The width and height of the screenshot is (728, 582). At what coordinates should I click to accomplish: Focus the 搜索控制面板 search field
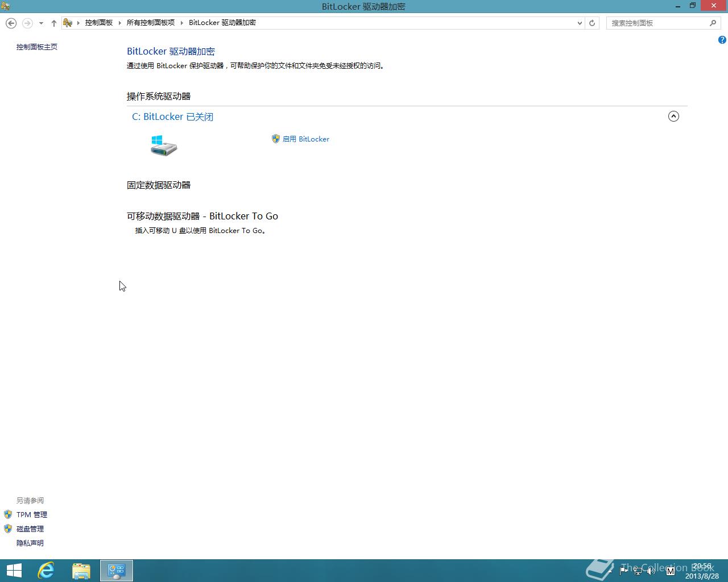[x=657, y=23]
